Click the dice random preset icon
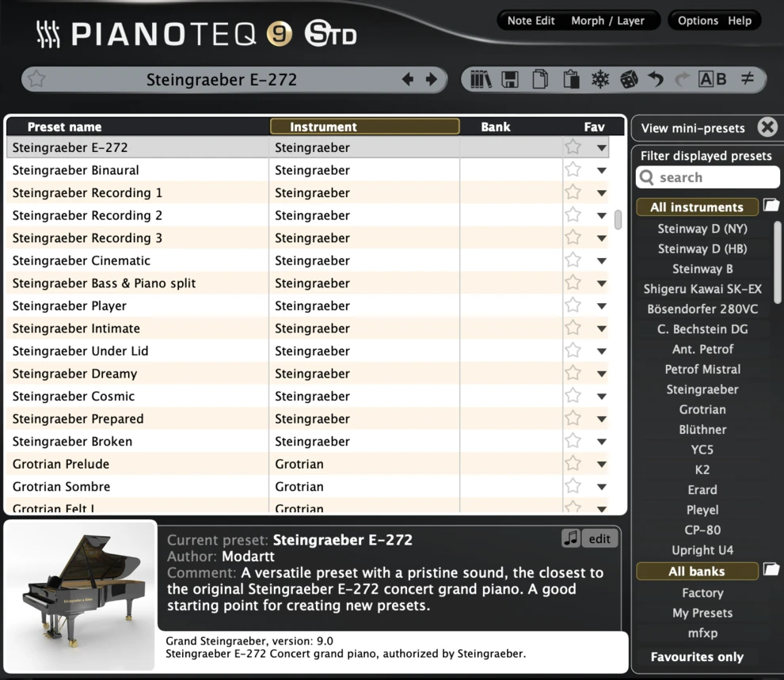The height and width of the screenshot is (680, 784). [629, 79]
